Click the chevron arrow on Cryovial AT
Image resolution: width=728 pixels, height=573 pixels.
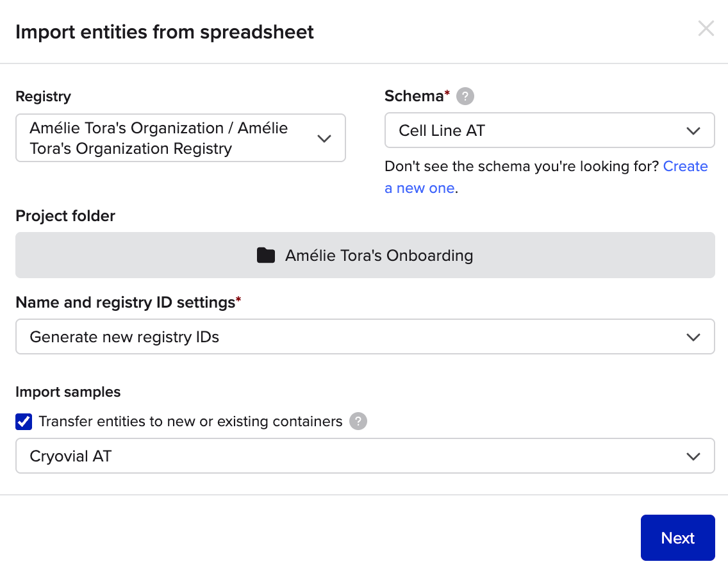pos(693,456)
